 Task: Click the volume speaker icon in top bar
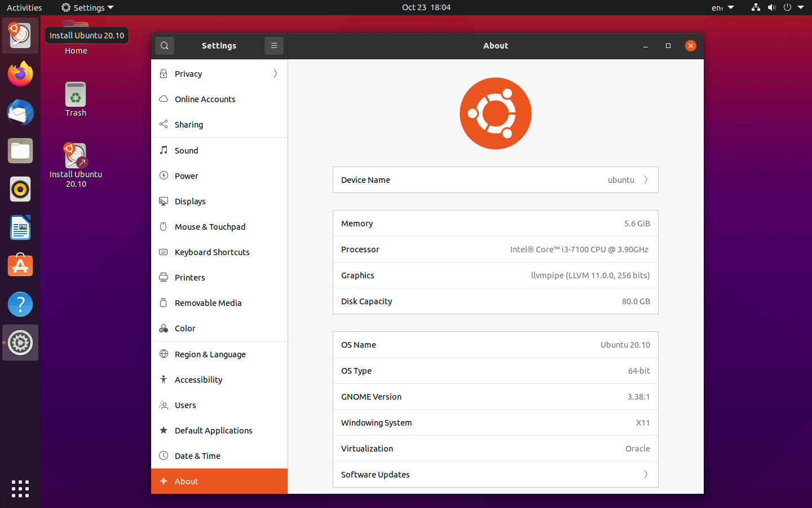tap(771, 7)
